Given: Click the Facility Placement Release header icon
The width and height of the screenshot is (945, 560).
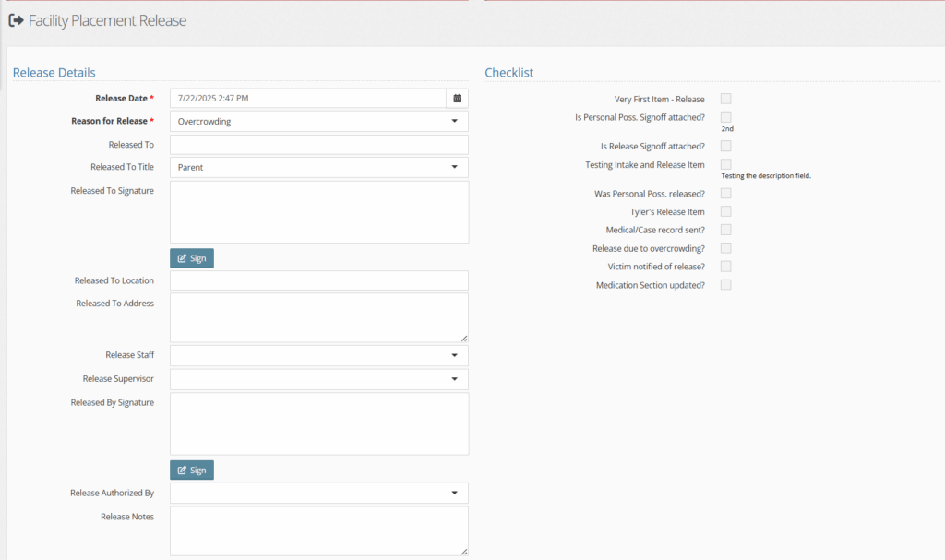Looking at the screenshot, I should (17, 20).
